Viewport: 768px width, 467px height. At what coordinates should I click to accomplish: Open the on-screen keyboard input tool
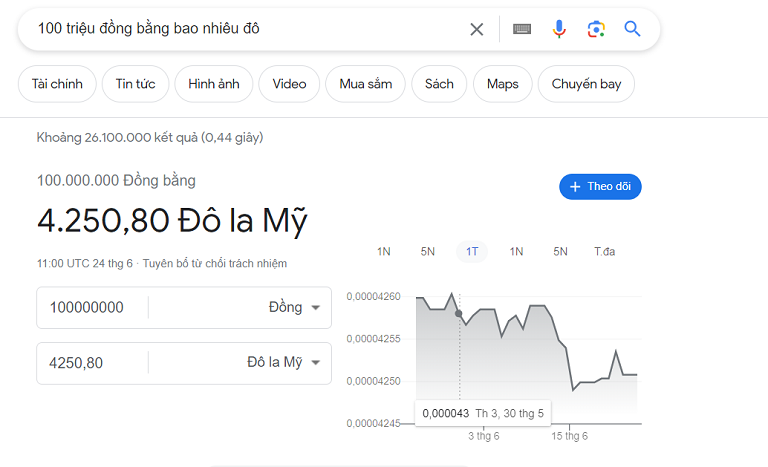(522, 29)
